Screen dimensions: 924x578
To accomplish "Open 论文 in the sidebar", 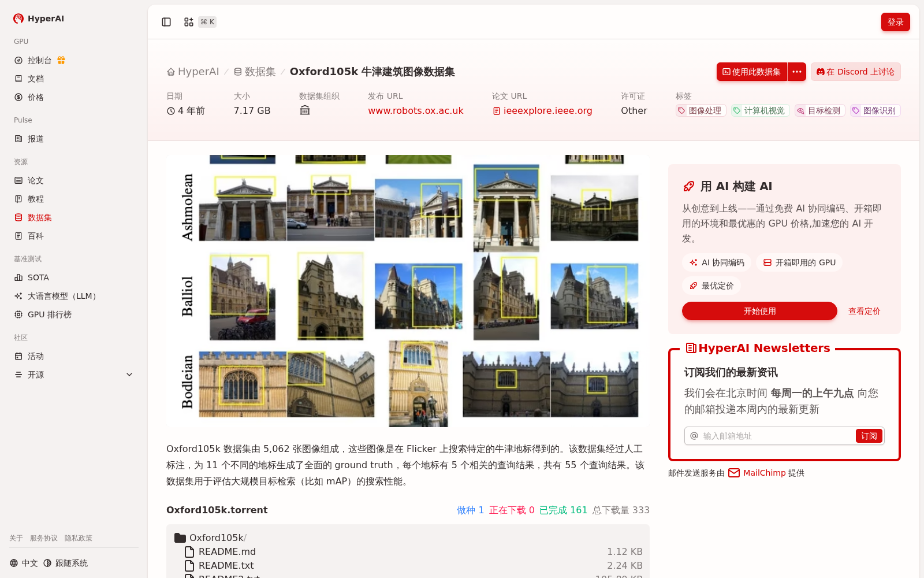I will [x=35, y=180].
